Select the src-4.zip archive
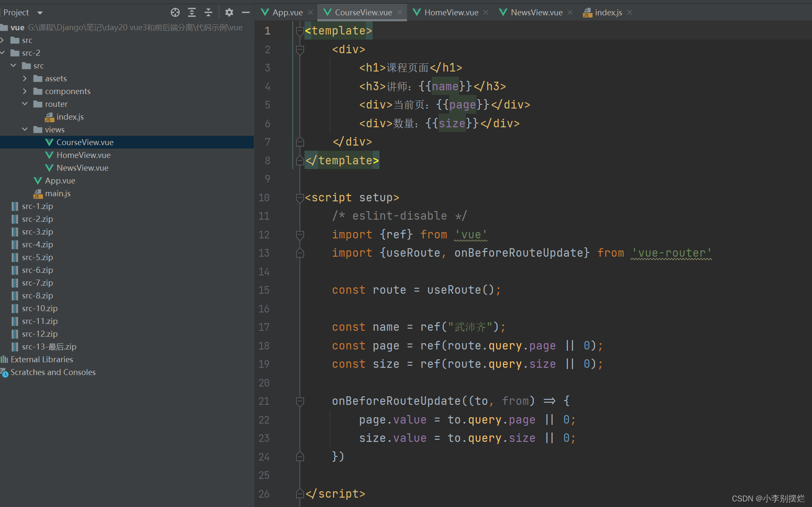The height and width of the screenshot is (507, 812). point(127,244)
